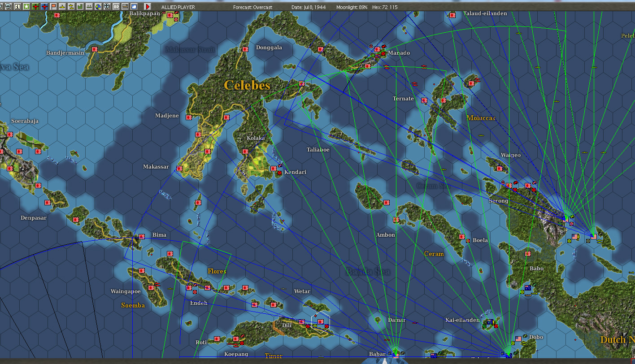635x364 pixels.
Task: Click the 'Soerabaja' city label
Action: pos(25,121)
